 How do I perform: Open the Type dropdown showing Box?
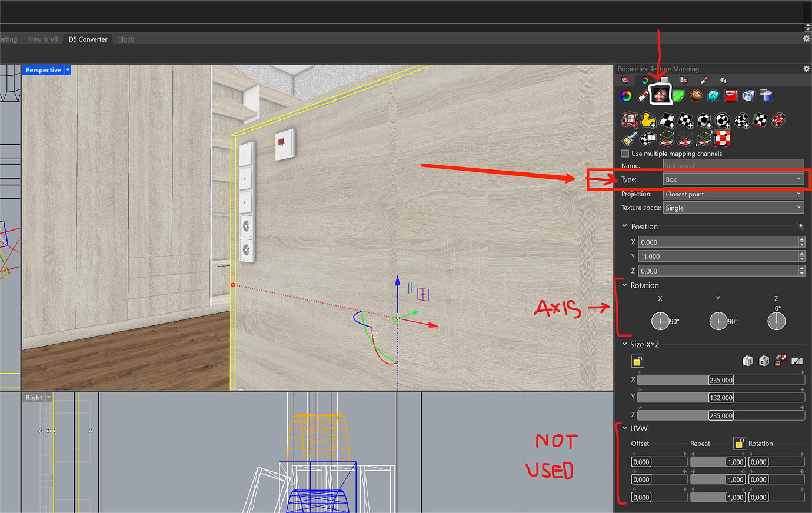(733, 179)
